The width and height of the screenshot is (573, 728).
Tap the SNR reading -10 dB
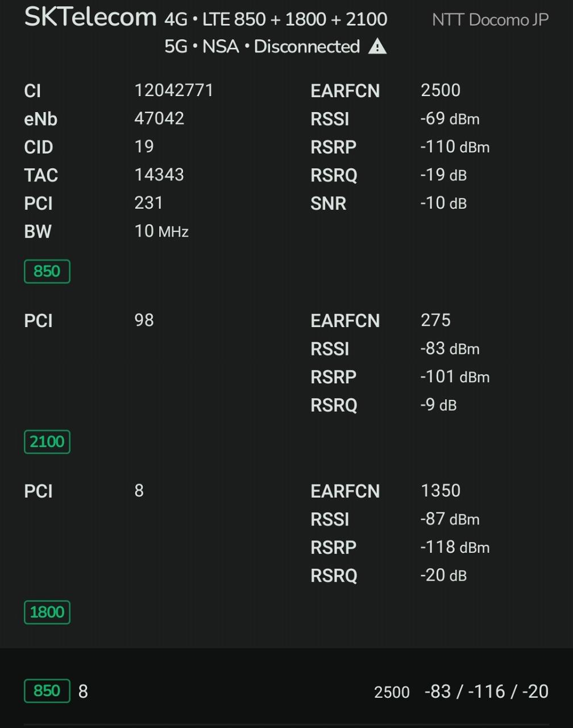(443, 203)
